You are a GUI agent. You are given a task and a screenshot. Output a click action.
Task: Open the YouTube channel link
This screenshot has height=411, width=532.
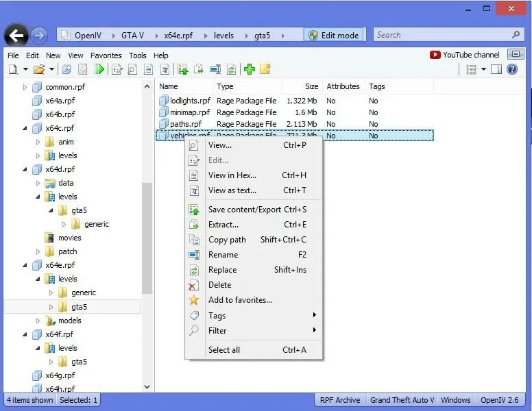tap(465, 55)
